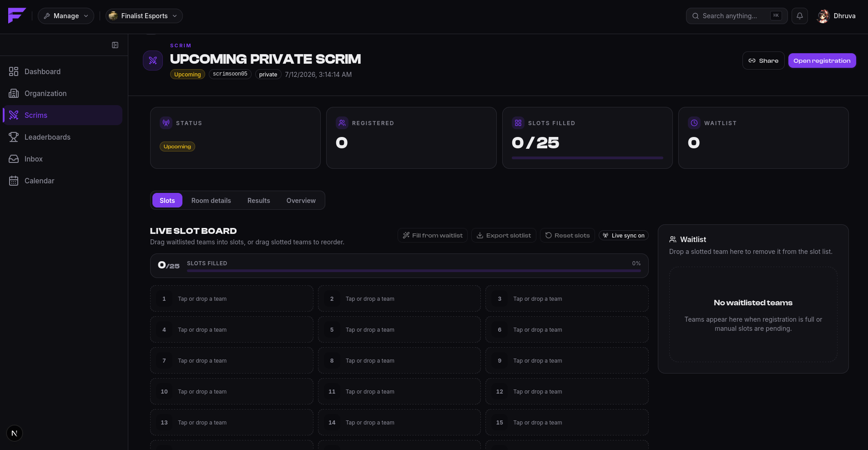Click the Calendar icon in sidebar
Screen dimensions: 868x450
(14, 181)
